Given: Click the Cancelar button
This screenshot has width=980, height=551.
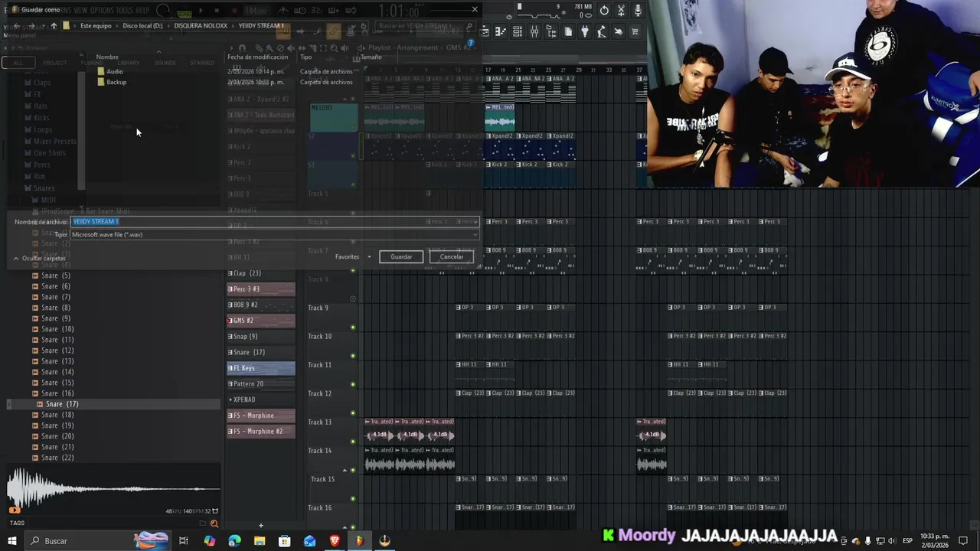Looking at the screenshot, I should pos(452,257).
